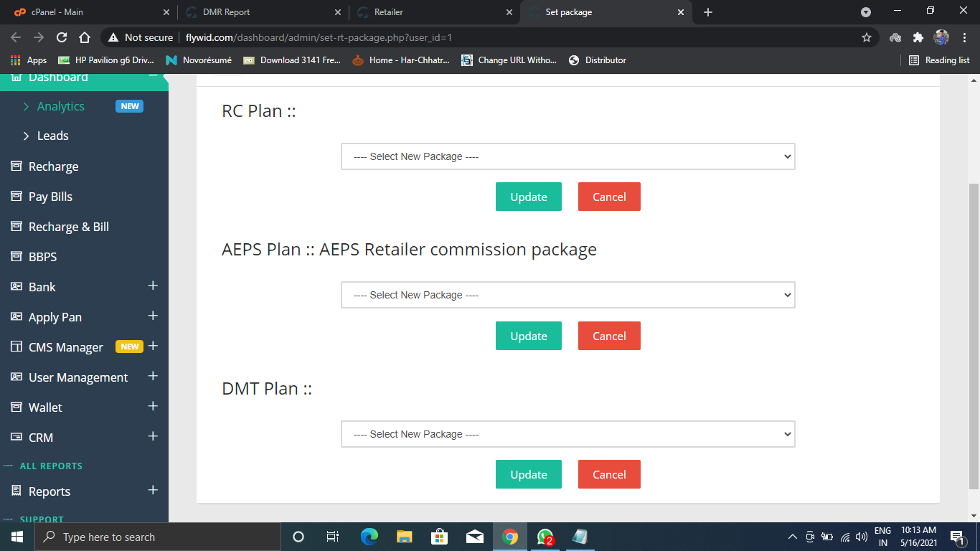Open WhatsApp from the taskbar
Image resolution: width=980 pixels, height=551 pixels.
(545, 537)
